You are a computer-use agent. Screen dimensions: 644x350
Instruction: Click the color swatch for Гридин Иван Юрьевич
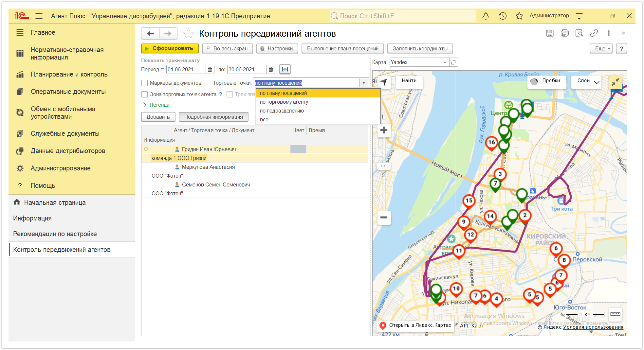point(298,149)
